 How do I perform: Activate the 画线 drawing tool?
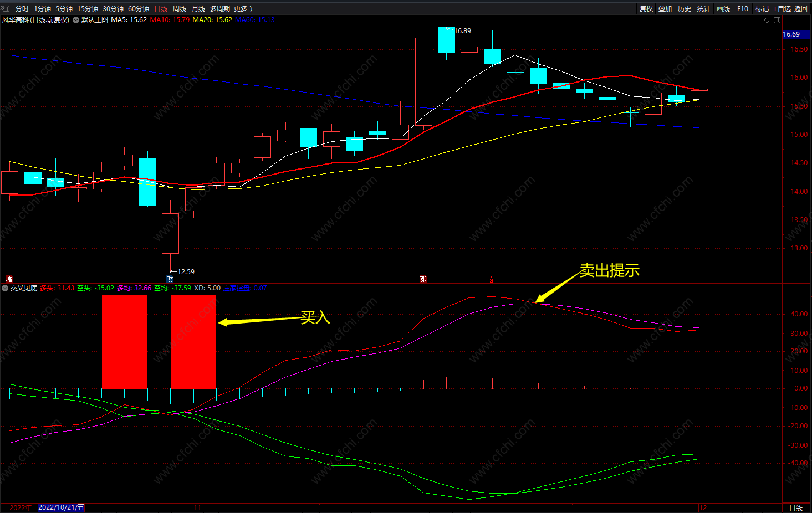click(723, 8)
